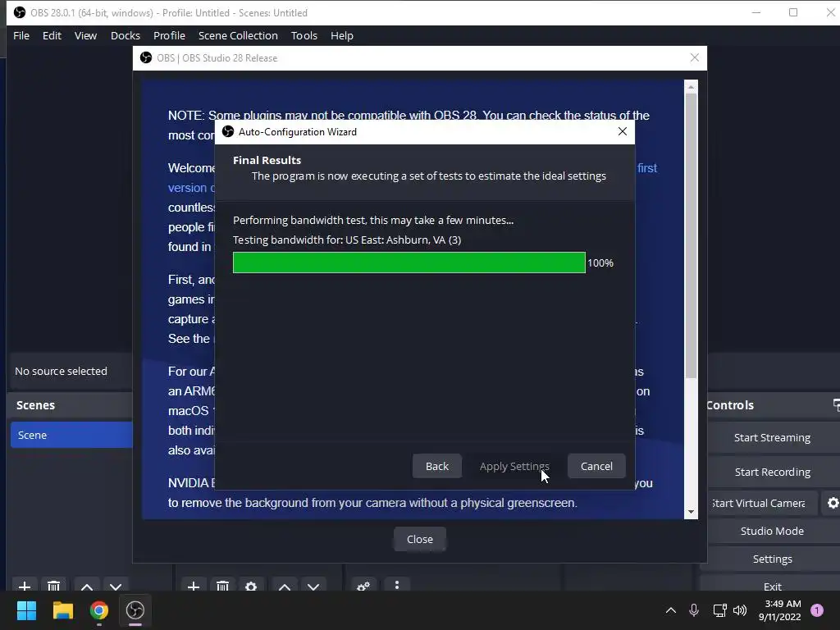840x630 pixels.
Task: Add a new scene with plus icon
Action: tap(24, 586)
